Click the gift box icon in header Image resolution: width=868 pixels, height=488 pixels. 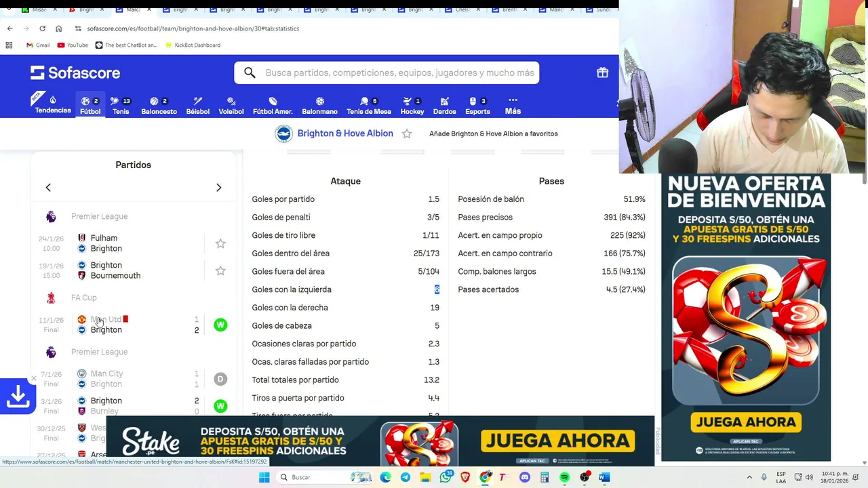coord(602,73)
